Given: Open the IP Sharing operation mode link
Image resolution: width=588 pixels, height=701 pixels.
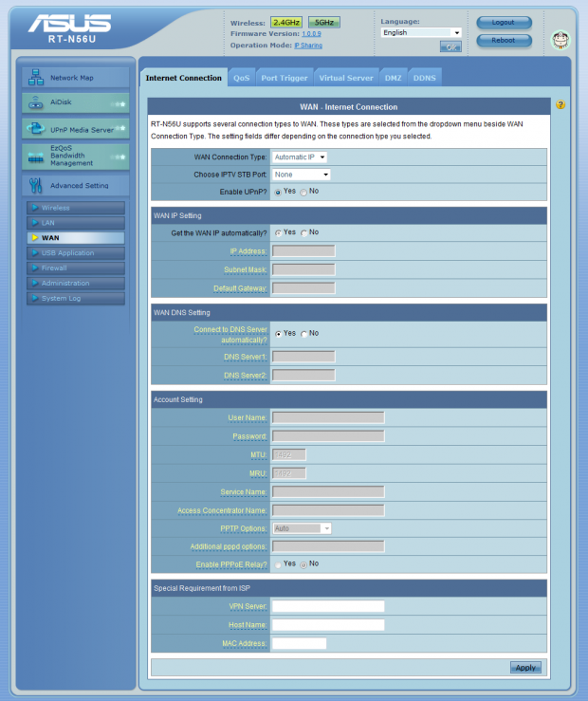Looking at the screenshot, I should (x=308, y=46).
